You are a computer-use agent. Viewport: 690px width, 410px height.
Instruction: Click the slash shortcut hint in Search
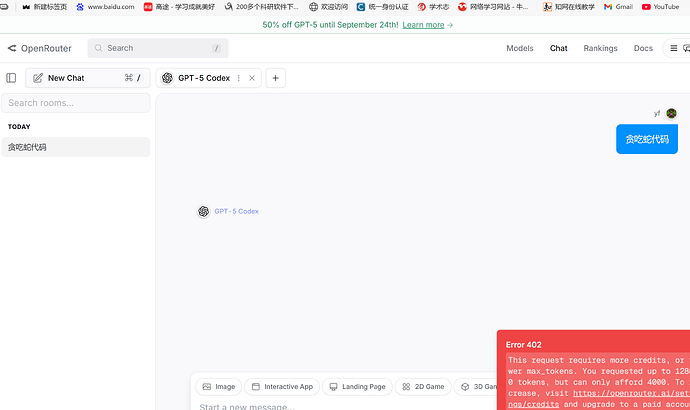pos(216,48)
